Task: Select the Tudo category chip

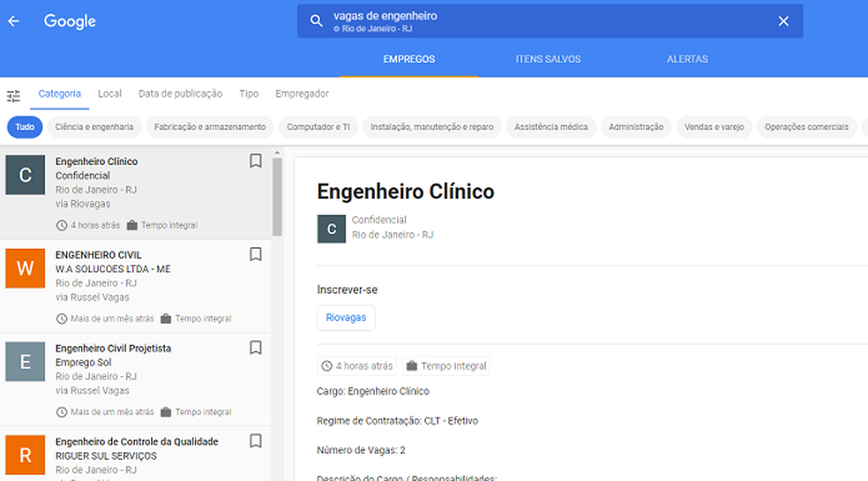Action: pyautogui.click(x=25, y=127)
